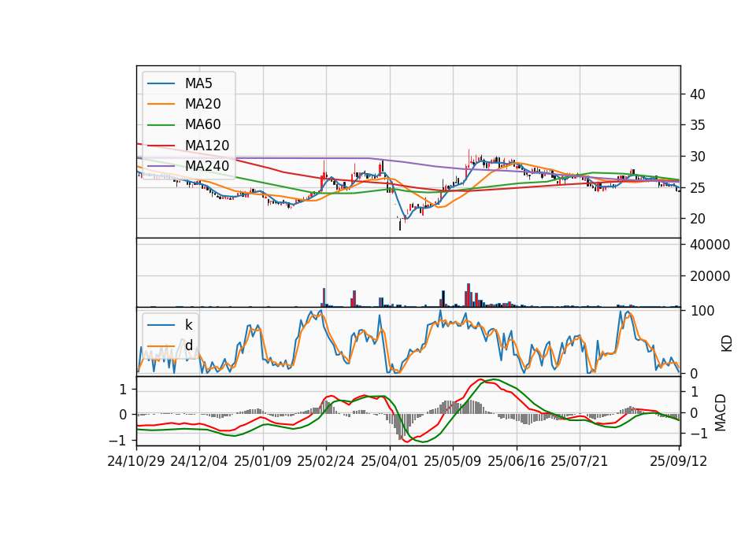The width and height of the screenshot is (756, 543).
Task: Click the MA5 legend label
Action: 198,83
